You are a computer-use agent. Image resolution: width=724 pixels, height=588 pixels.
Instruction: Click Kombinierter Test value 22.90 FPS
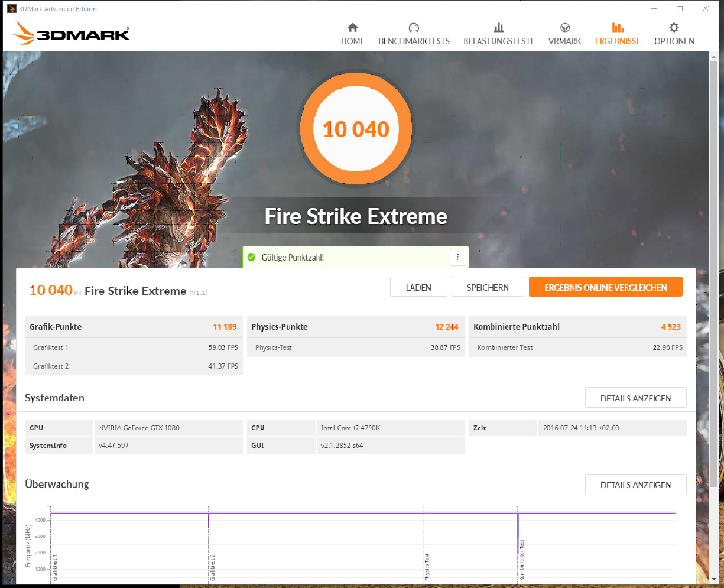click(668, 347)
